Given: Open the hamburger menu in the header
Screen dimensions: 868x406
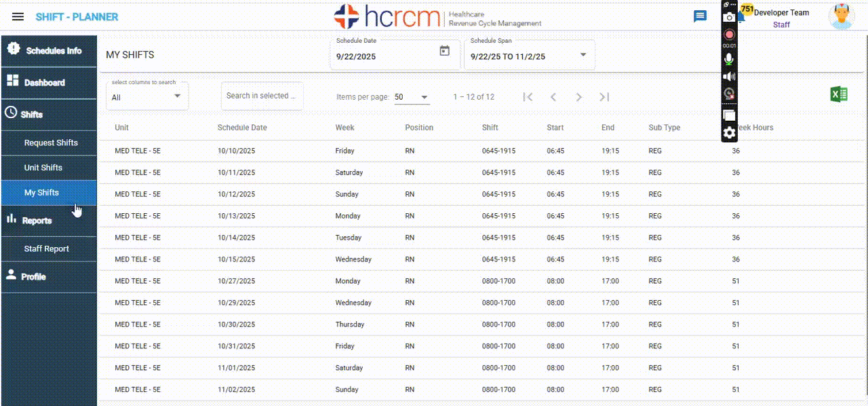Looking at the screenshot, I should point(18,17).
